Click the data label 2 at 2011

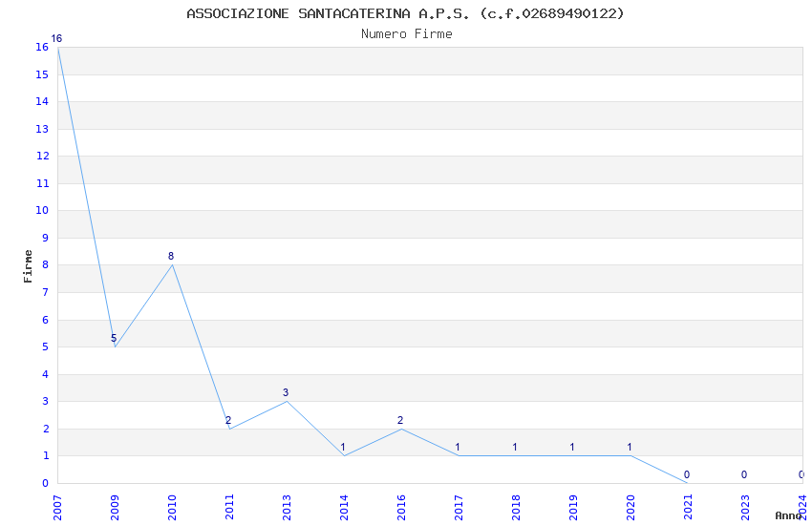(x=228, y=420)
